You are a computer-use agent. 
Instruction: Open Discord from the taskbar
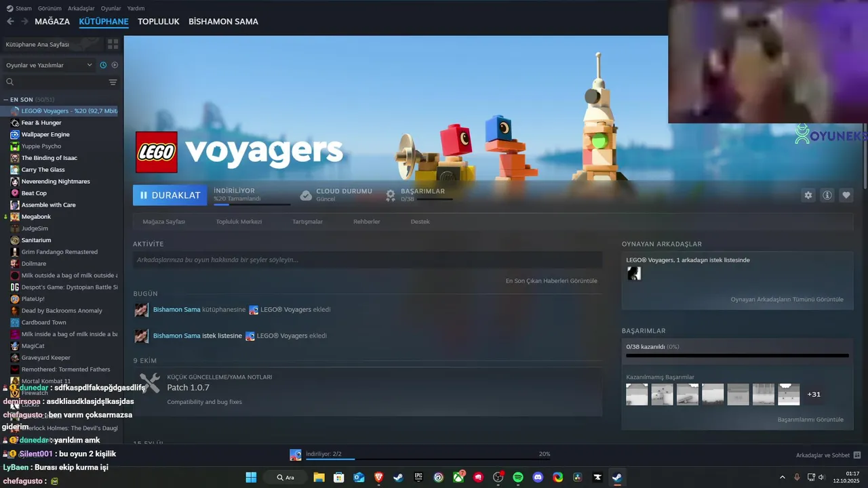pos(538,477)
